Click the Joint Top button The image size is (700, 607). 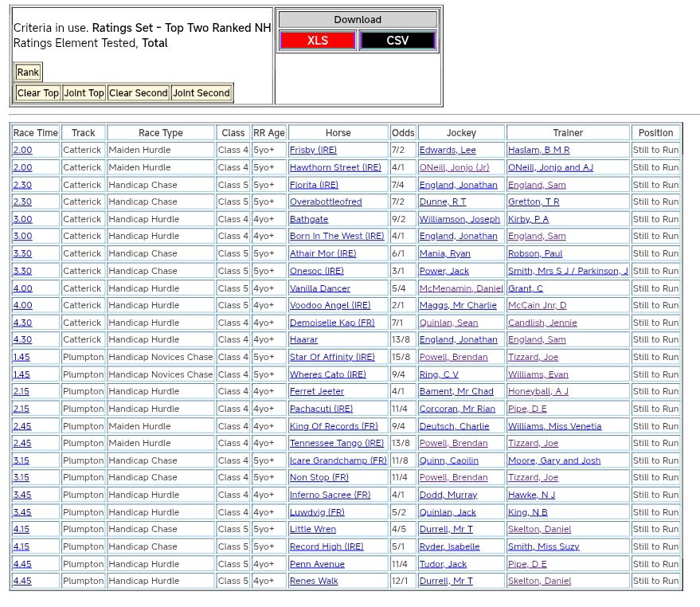84,93
